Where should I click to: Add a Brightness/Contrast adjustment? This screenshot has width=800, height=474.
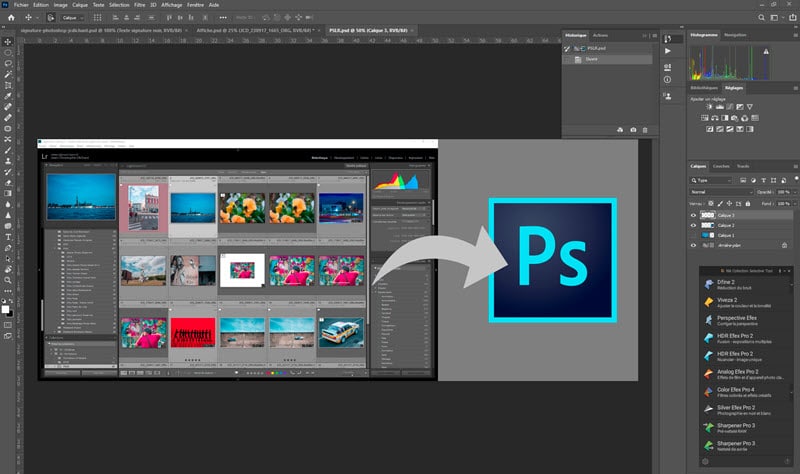click(x=709, y=107)
